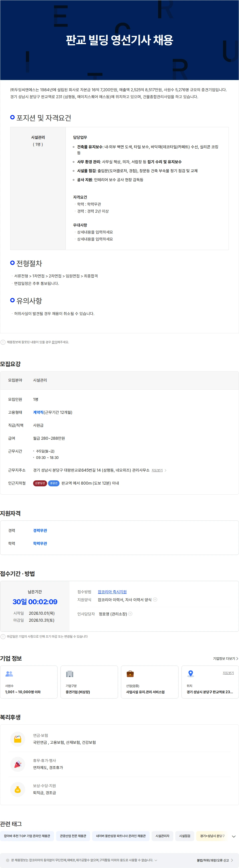Click the 지도보기 link next to 근무지주소
The width and height of the screenshot is (239, 868).
point(157,470)
